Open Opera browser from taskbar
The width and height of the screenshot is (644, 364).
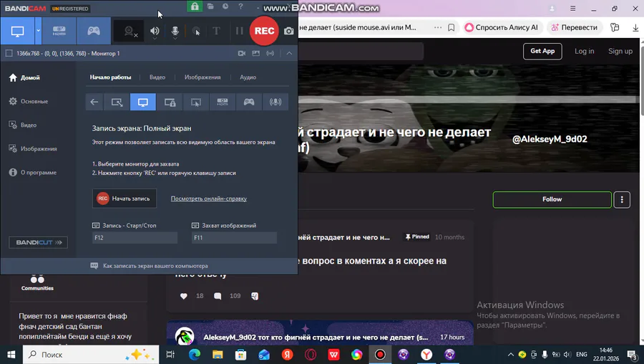[311, 355]
